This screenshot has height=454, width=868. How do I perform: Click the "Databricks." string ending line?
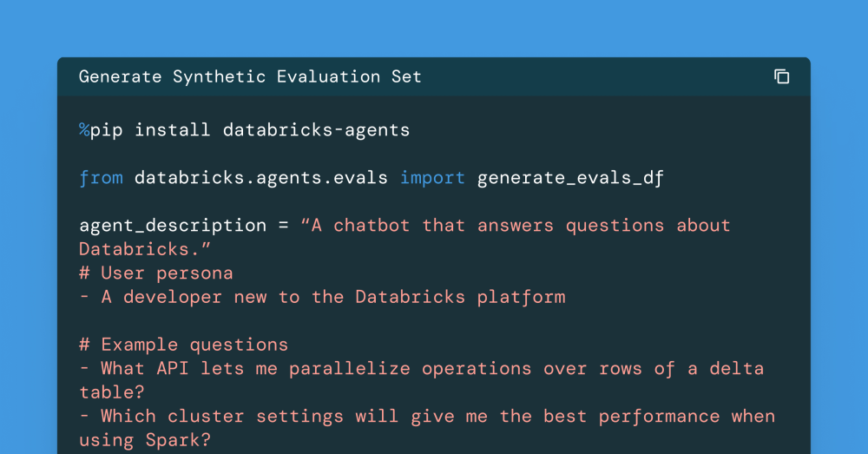[x=146, y=249]
